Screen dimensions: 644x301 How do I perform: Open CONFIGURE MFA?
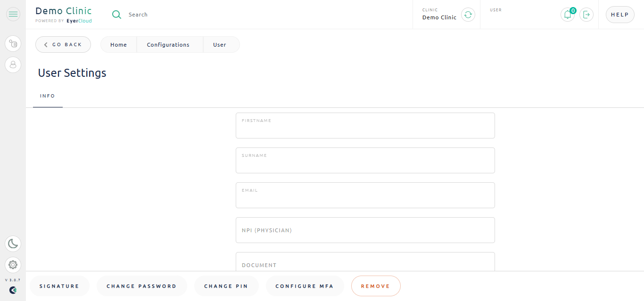tap(305, 286)
